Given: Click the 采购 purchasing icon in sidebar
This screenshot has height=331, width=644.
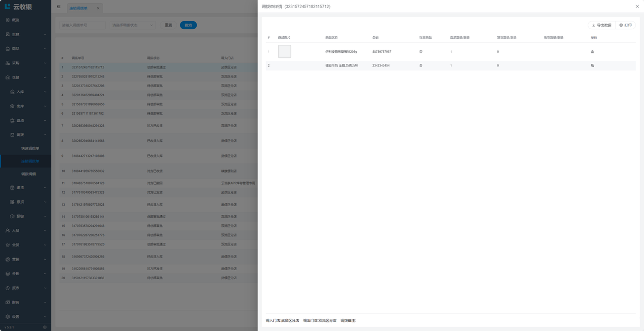Looking at the screenshot, I should point(8,63).
